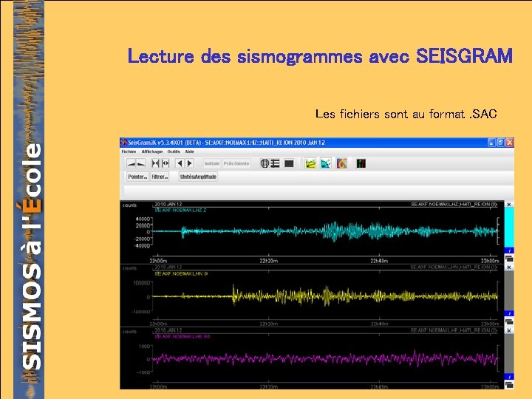The width and height of the screenshot is (532, 399).
Task: Open the Pointer... picking tool
Action: 137,177
